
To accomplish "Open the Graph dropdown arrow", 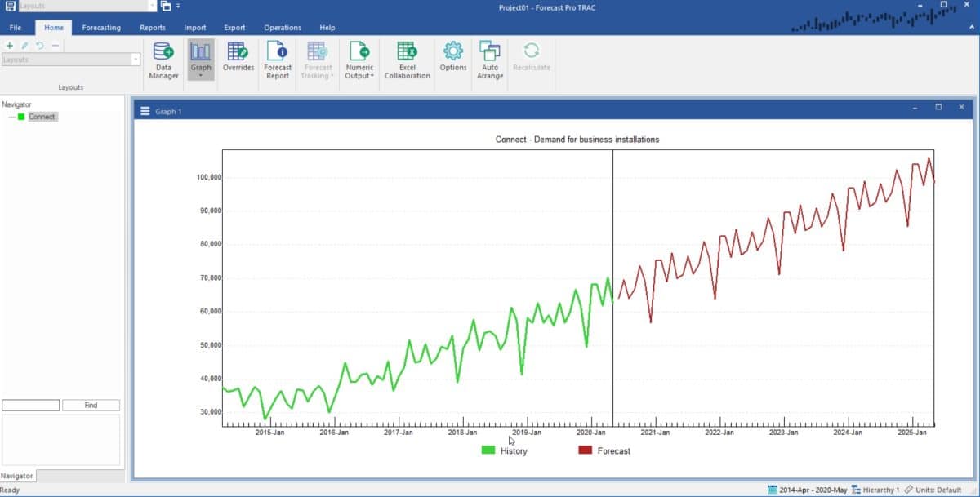I will pyautogui.click(x=200, y=73).
